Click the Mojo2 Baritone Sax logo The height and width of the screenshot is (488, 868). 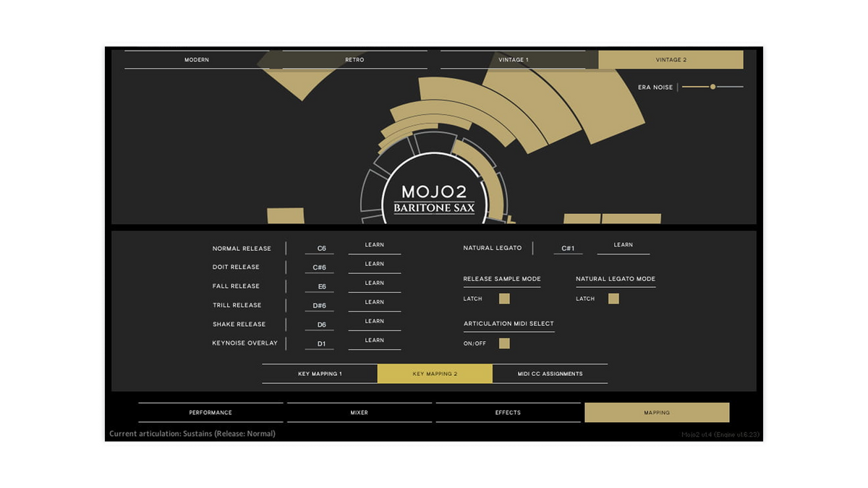[434, 199]
